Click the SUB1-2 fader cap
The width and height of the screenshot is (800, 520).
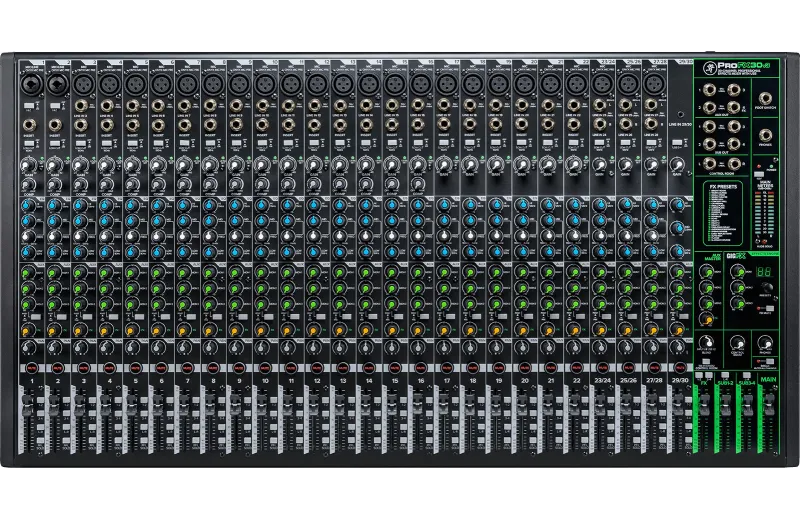[726, 403]
